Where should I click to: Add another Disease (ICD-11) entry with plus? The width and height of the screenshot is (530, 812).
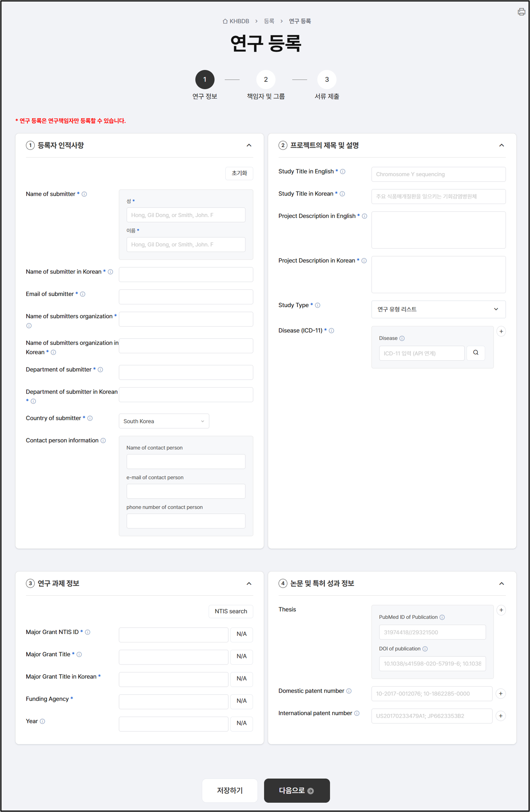501,331
